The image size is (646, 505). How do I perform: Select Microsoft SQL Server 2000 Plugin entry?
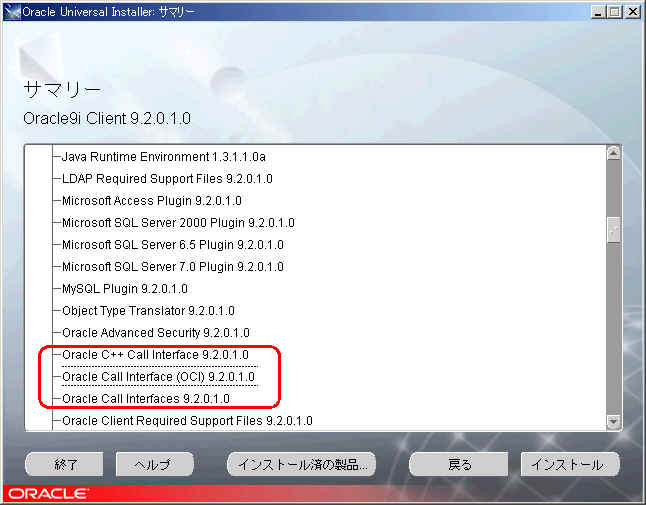point(178,223)
